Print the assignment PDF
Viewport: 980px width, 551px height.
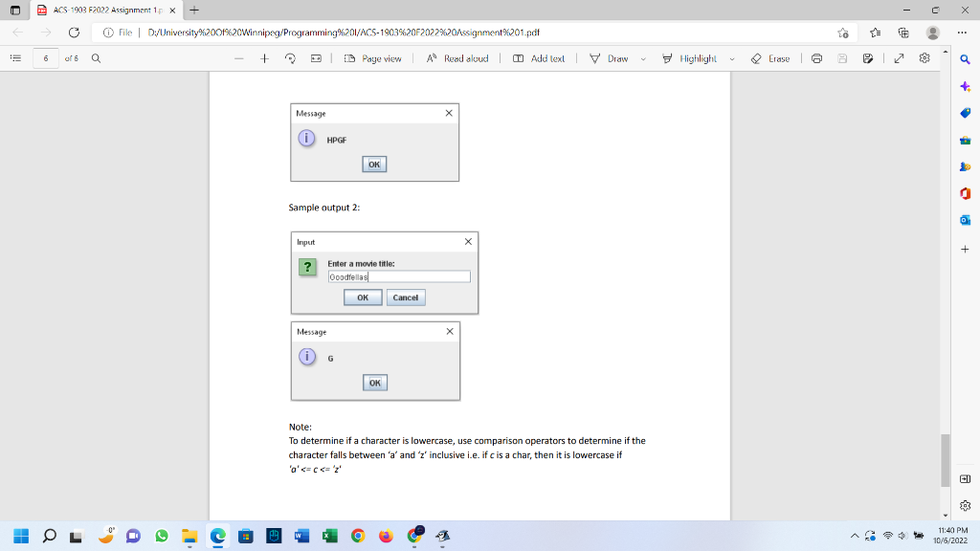(817, 58)
